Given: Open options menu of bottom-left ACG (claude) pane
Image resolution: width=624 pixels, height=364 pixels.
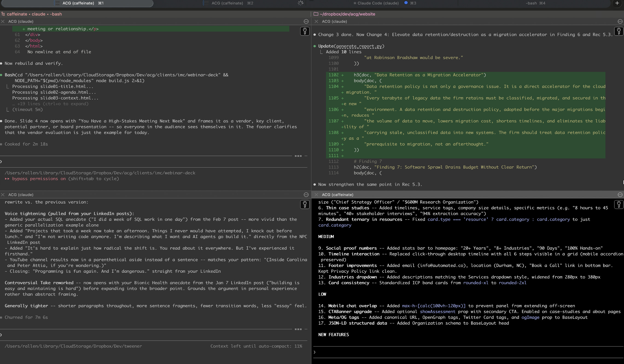Looking at the screenshot, I should 306,195.
